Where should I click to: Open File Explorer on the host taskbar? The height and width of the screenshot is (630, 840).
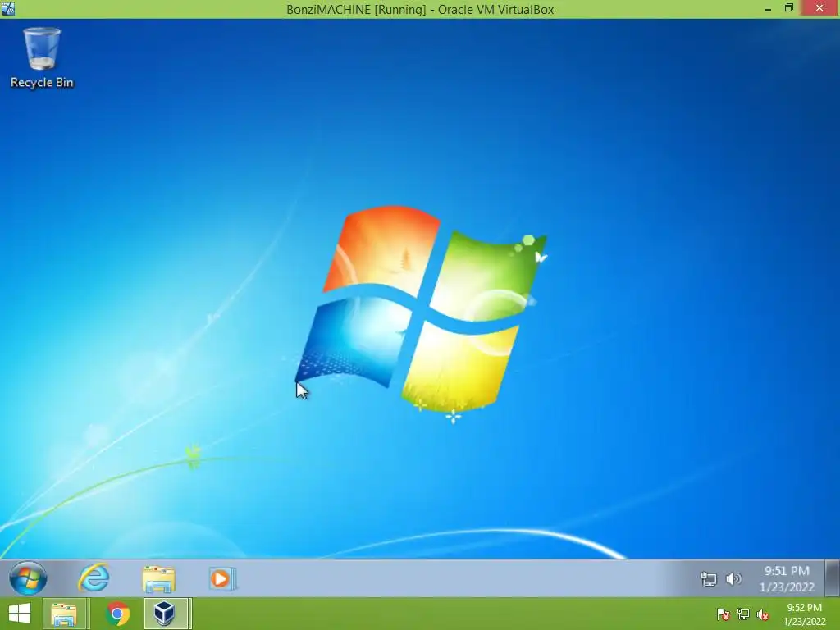pos(64,614)
